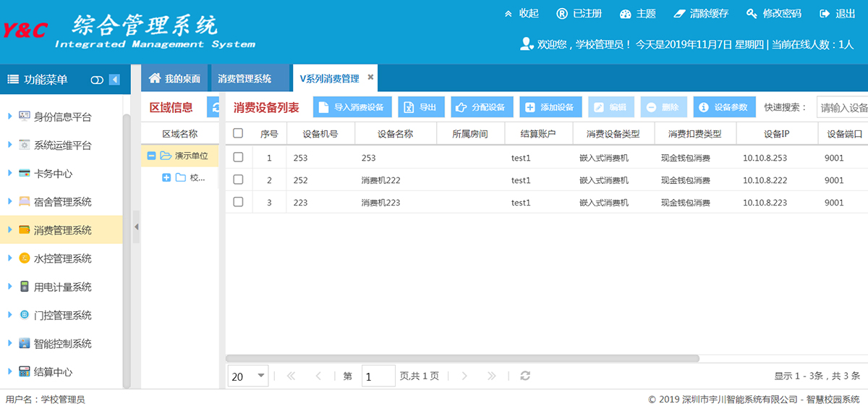The width and height of the screenshot is (868, 409).
Task: Open 水控管理系统 in the side menu
Action: point(62,258)
